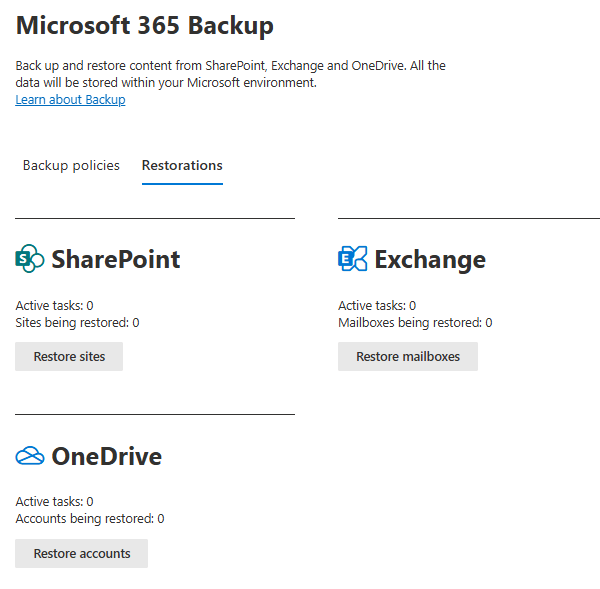Click the OneDrive section heading

[x=106, y=457]
